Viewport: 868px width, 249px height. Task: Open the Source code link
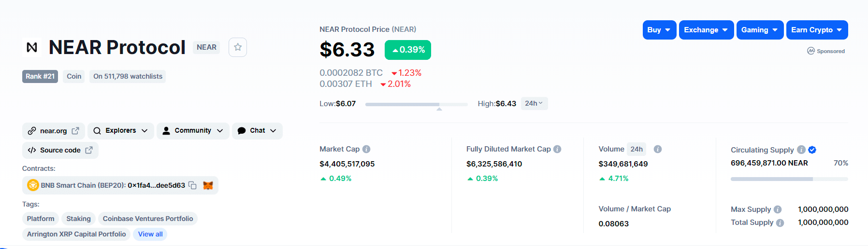point(60,150)
